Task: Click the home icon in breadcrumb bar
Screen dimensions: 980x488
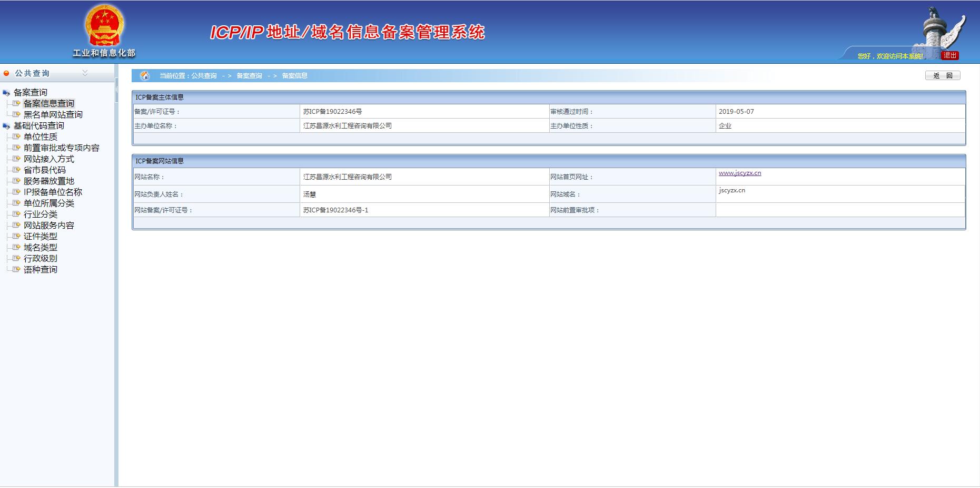Action: [145, 76]
